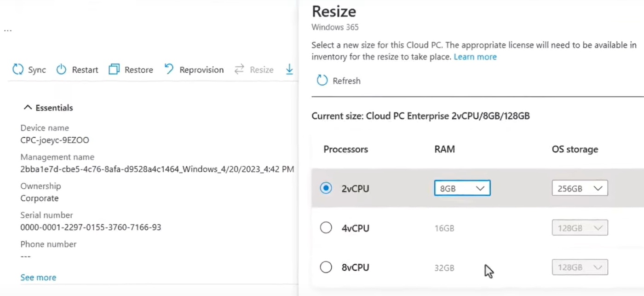The width and height of the screenshot is (644, 296).
Task: Open the 8vCPU 128GB storage dropdown
Action: pyautogui.click(x=580, y=267)
